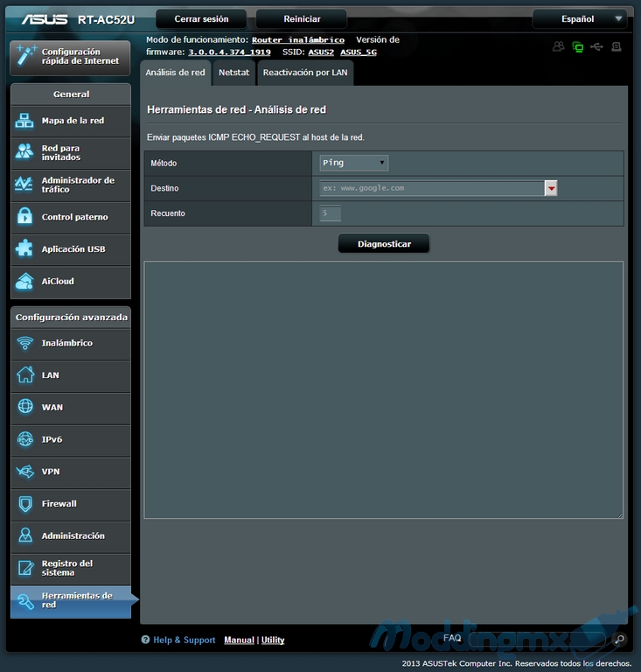
Task: Open the Utility link in footer
Action: pyautogui.click(x=273, y=640)
